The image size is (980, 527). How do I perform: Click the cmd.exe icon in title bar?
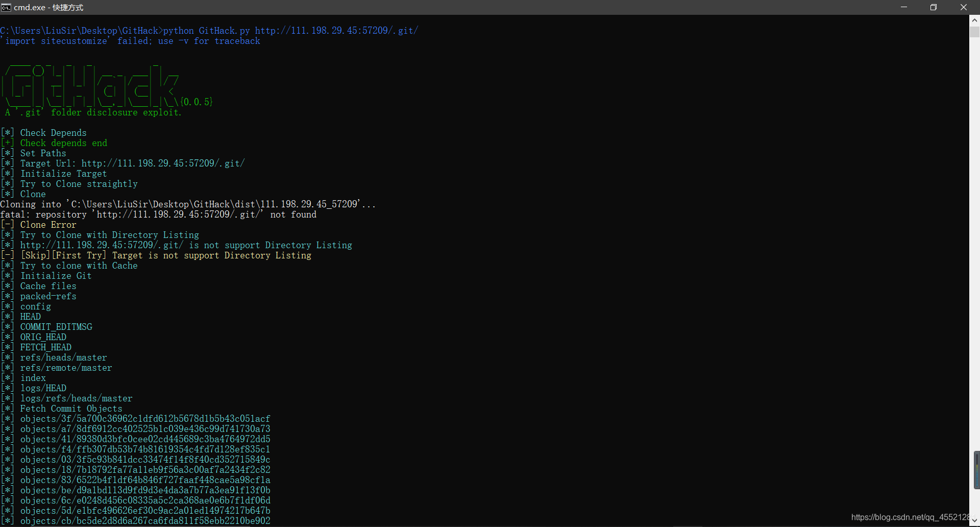[x=6, y=7]
